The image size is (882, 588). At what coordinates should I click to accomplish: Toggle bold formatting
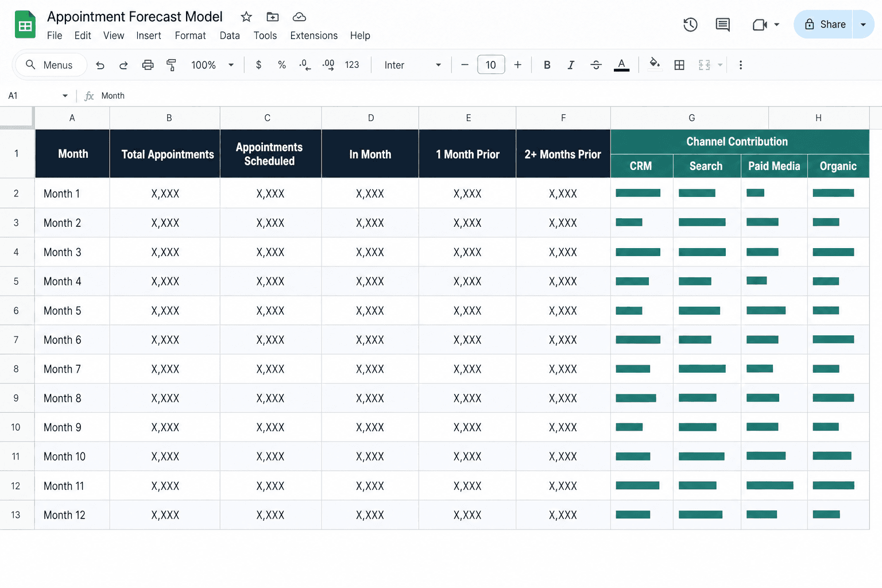tap(547, 65)
